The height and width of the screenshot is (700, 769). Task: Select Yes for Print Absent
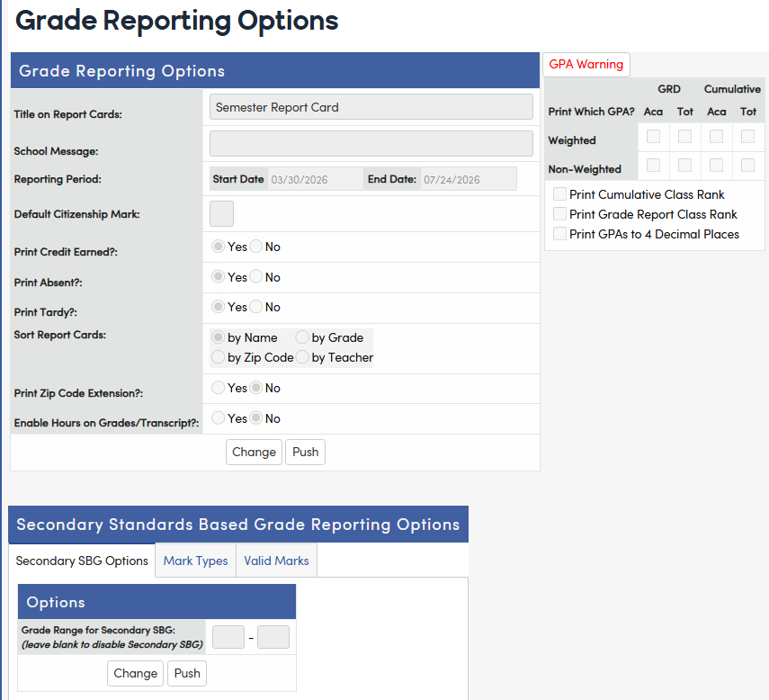pos(219,276)
